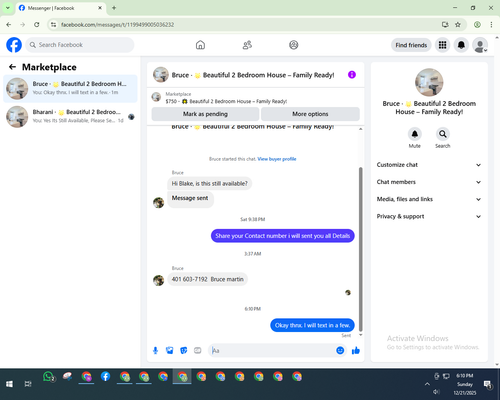
Task: Open the Facebook app in taskbar
Action: 105,377
